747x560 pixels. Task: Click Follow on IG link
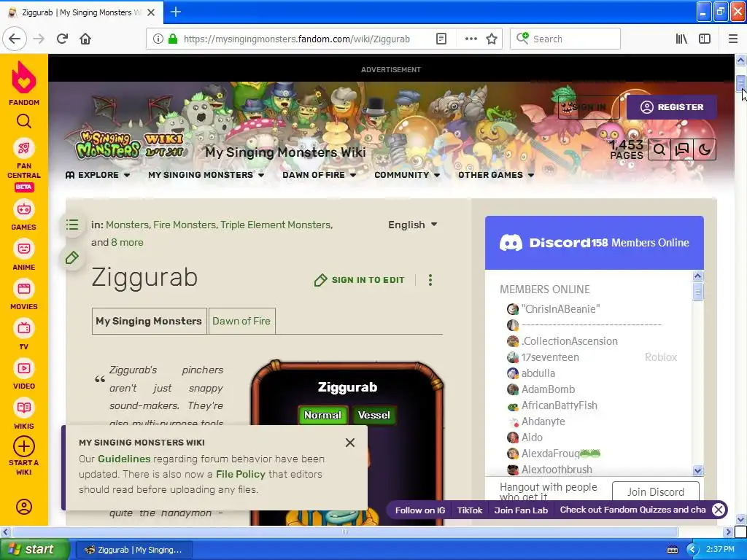click(x=420, y=510)
